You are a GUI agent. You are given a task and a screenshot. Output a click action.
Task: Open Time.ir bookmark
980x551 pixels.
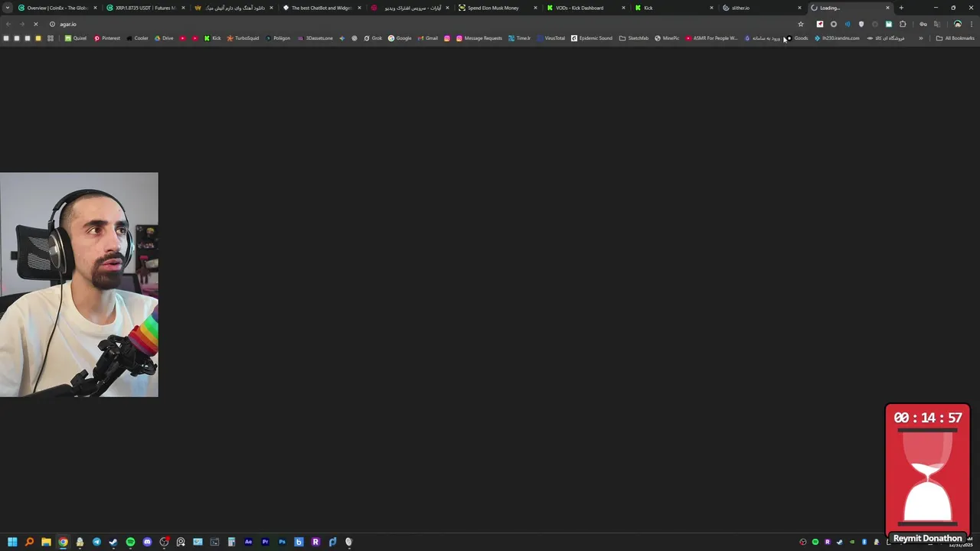click(519, 38)
